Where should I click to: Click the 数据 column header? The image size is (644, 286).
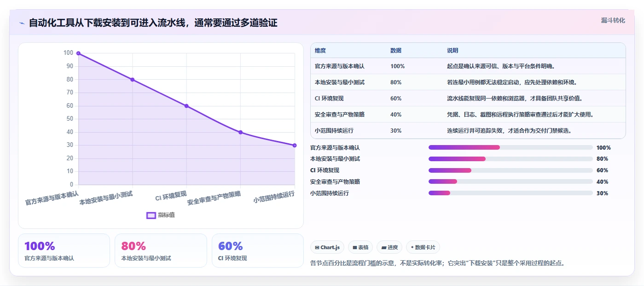pos(395,51)
